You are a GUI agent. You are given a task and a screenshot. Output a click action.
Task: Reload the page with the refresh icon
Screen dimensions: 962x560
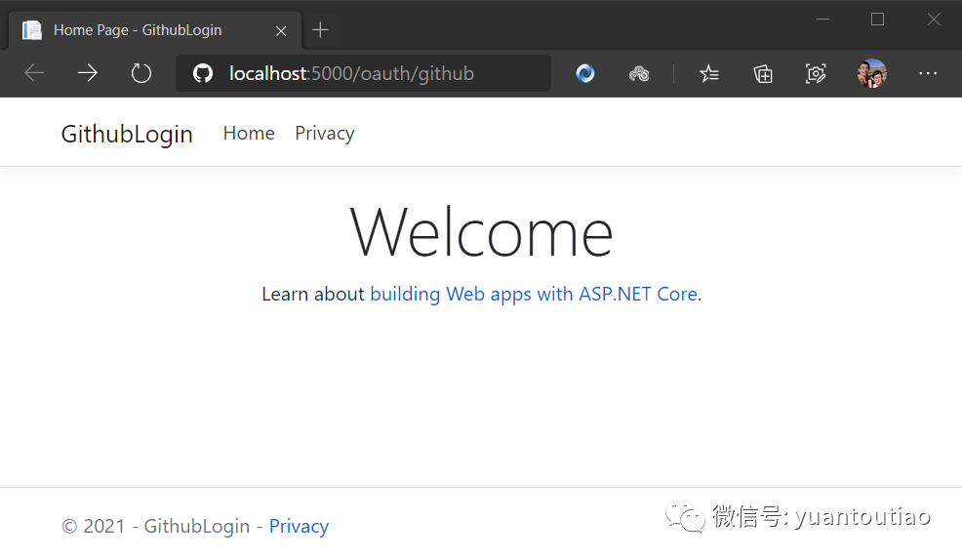tap(141, 73)
